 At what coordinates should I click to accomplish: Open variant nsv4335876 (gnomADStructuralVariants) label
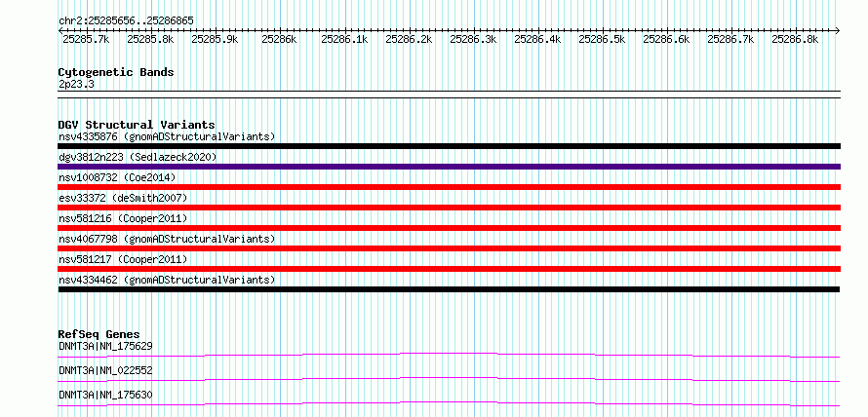pos(167,136)
